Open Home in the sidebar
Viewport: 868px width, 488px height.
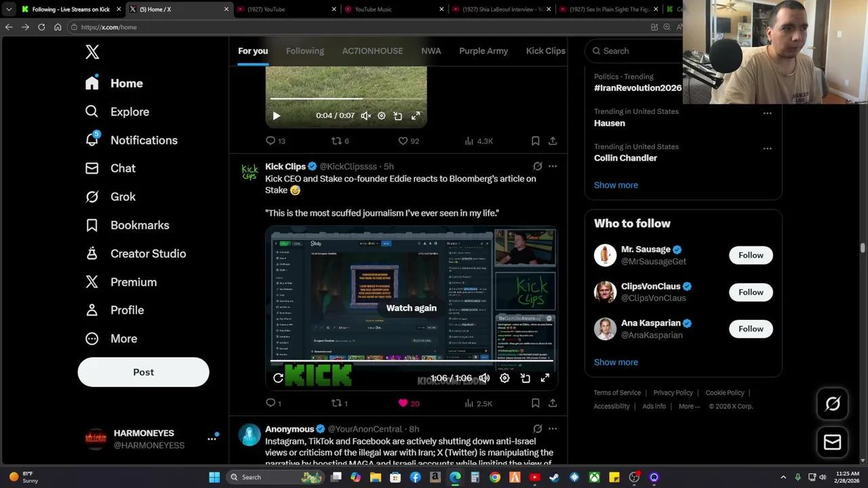[x=114, y=83]
